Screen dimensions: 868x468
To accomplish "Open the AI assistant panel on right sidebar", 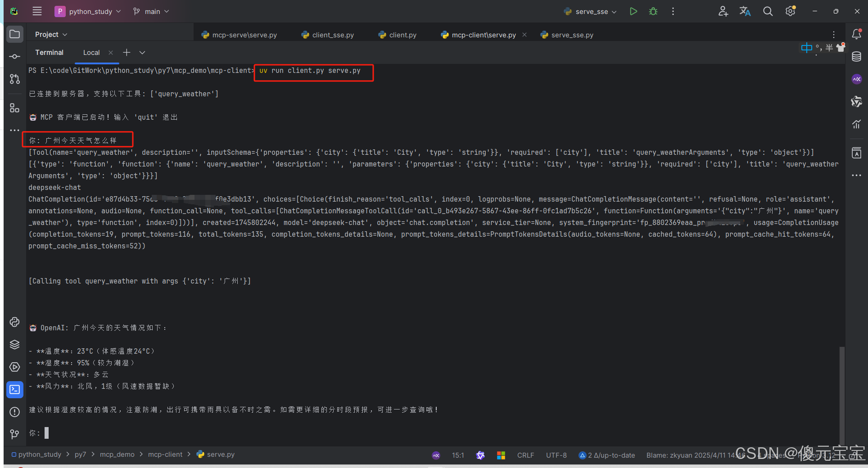I will (857, 79).
